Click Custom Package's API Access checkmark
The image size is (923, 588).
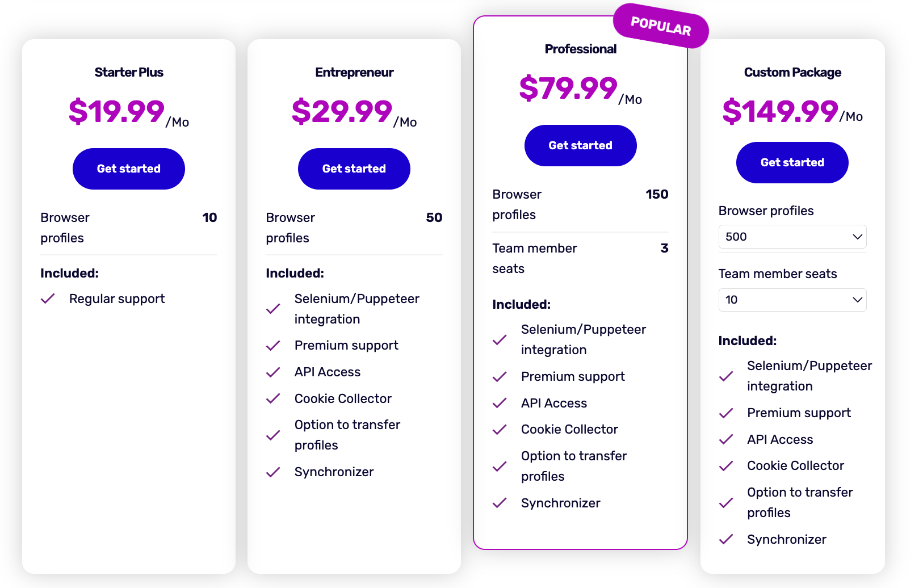726,440
